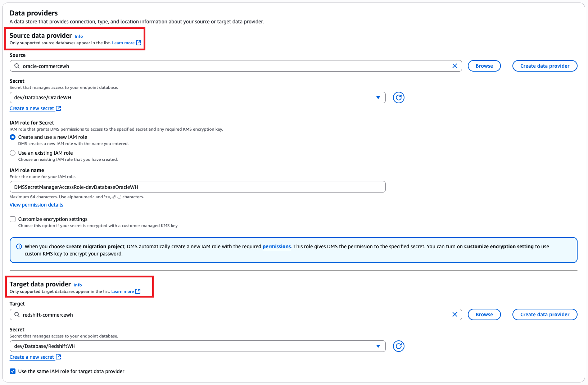Clear the redshift-commercewh target field
This screenshot has height=385, width=588.
pyautogui.click(x=454, y=314)
